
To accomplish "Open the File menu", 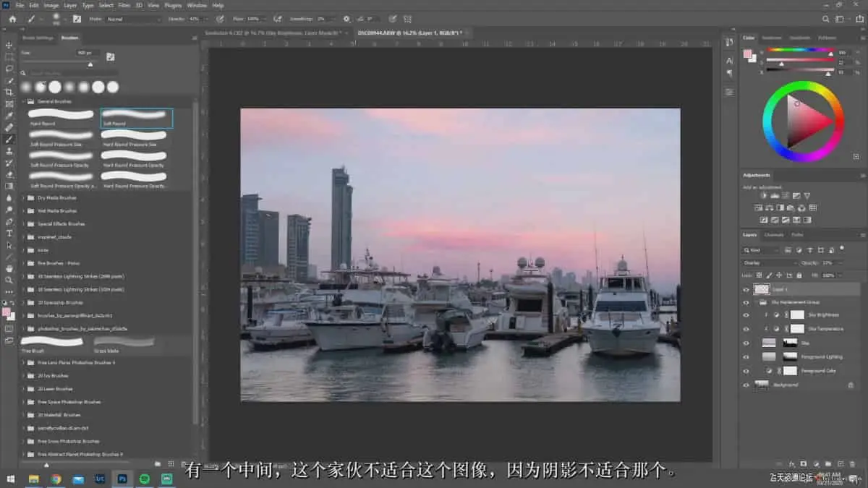I will pos(20,5).
